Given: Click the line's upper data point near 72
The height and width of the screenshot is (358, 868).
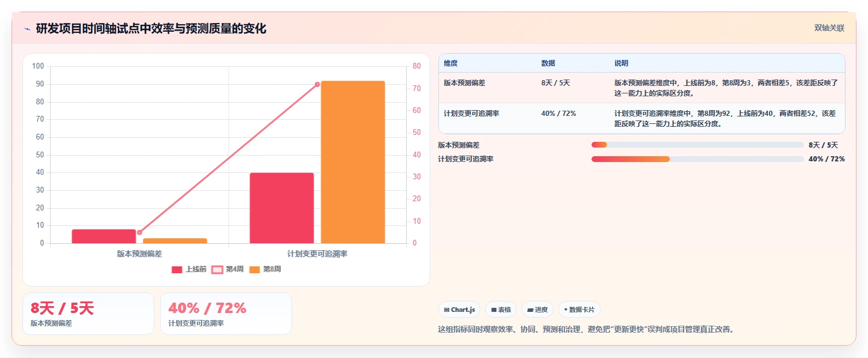Looking at the screenshot, I should 317,84.
